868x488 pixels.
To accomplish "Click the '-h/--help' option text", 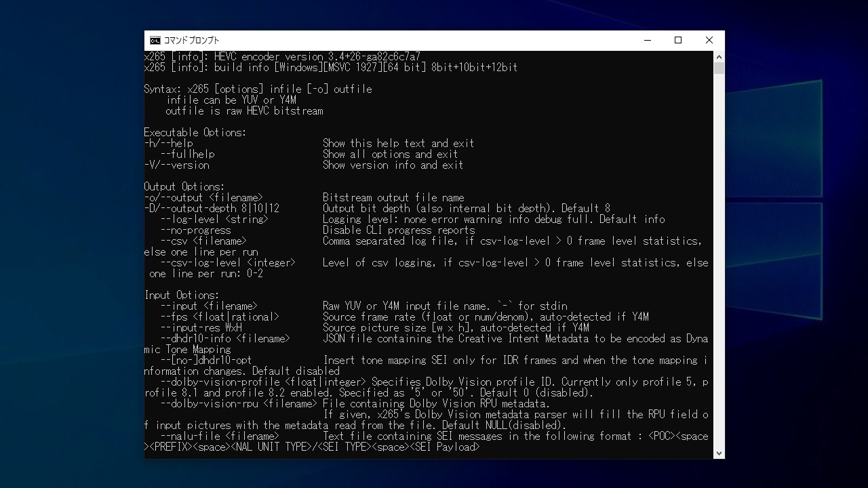I will [169, 144].
